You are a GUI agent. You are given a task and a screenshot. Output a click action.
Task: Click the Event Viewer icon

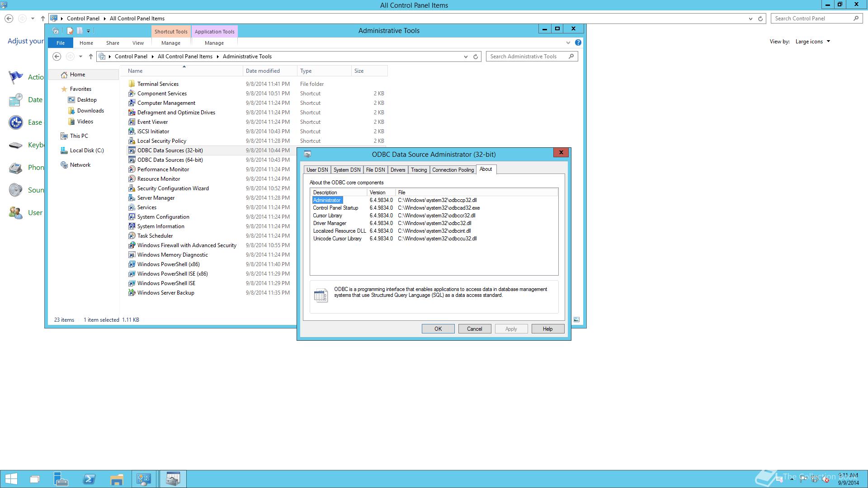[132, 122]
